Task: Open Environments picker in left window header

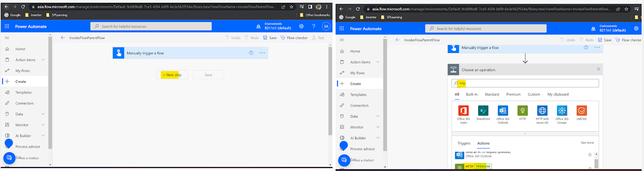Action: click(x=274, y=26)
